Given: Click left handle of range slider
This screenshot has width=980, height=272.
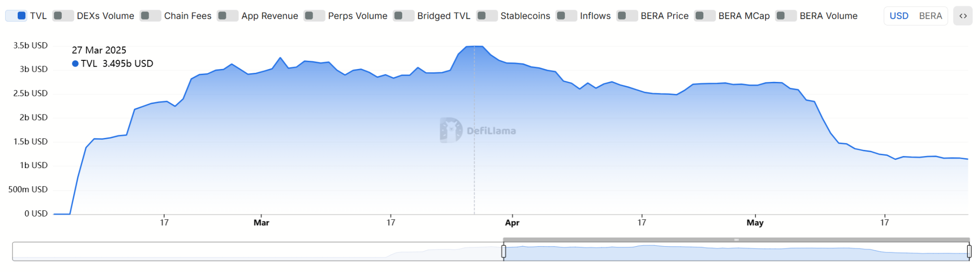Looking at the screenshot, I should click(503, 251).
